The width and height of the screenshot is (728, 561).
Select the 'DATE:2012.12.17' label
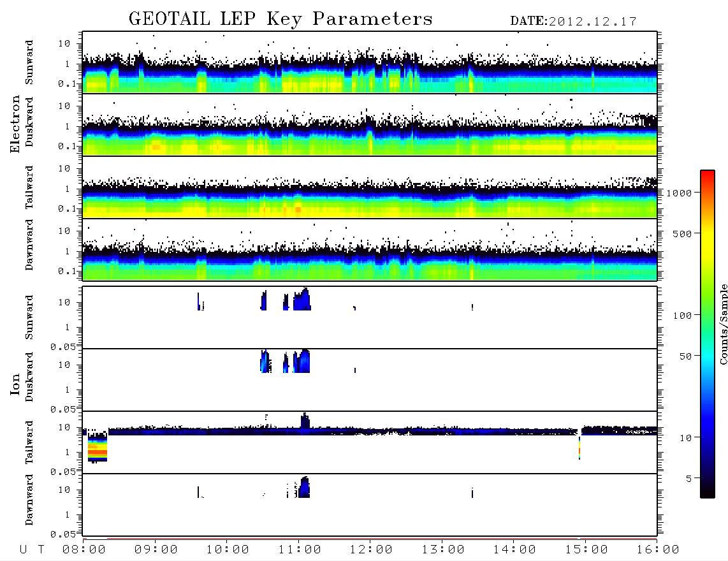(573, 22)
